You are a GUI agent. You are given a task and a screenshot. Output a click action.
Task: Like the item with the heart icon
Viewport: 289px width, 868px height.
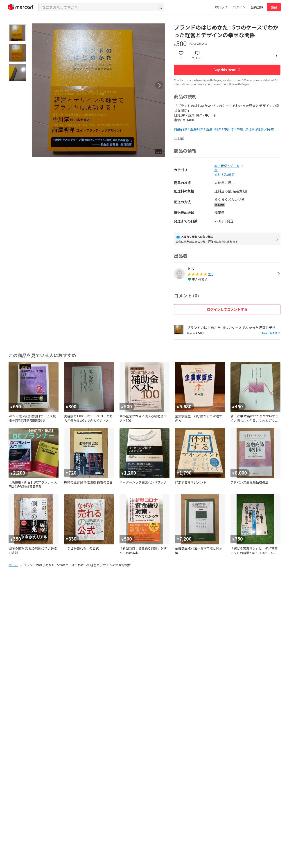coord(181,53)
